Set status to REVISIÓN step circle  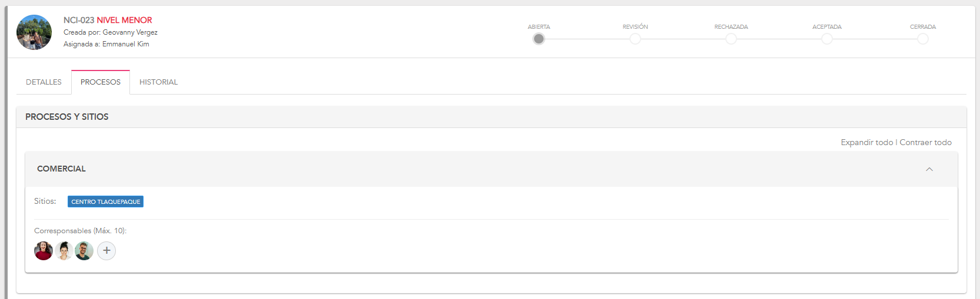tap(635, 39)
